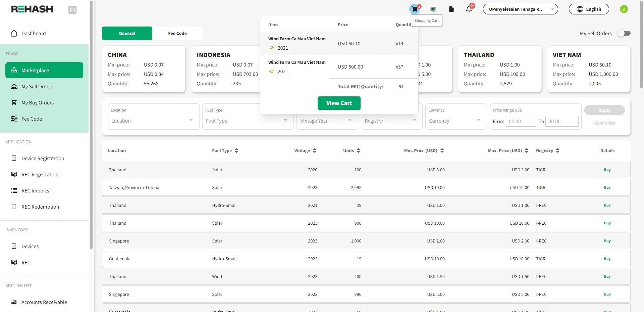Screen dimensions: 644x312
Task: Click the Apply filter button
Action: 604,110
